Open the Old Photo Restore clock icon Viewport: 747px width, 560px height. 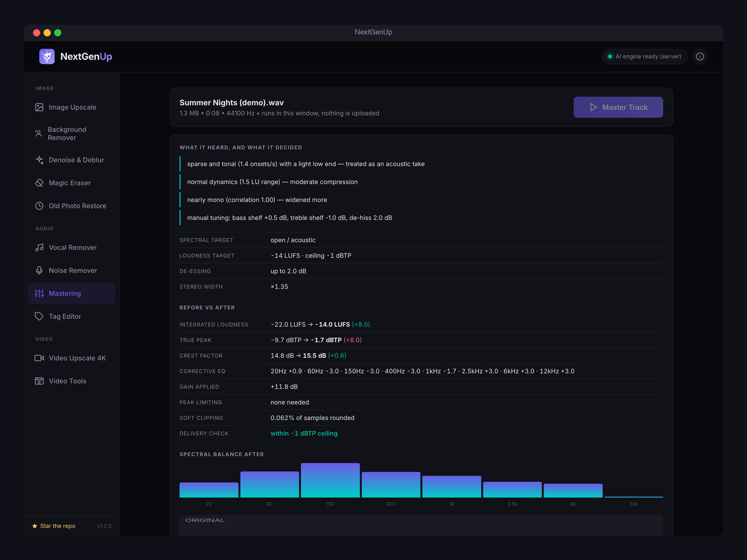(x=39, y=206)
